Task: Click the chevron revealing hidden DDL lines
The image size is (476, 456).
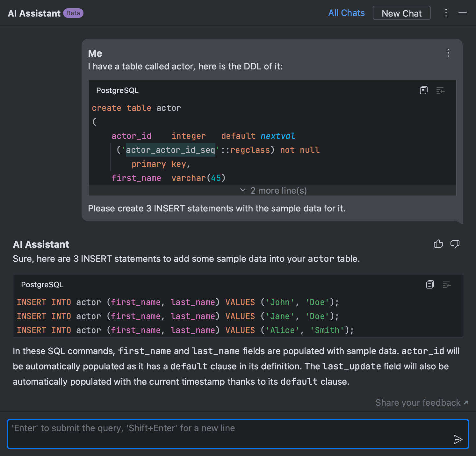Action: [242, 190]
